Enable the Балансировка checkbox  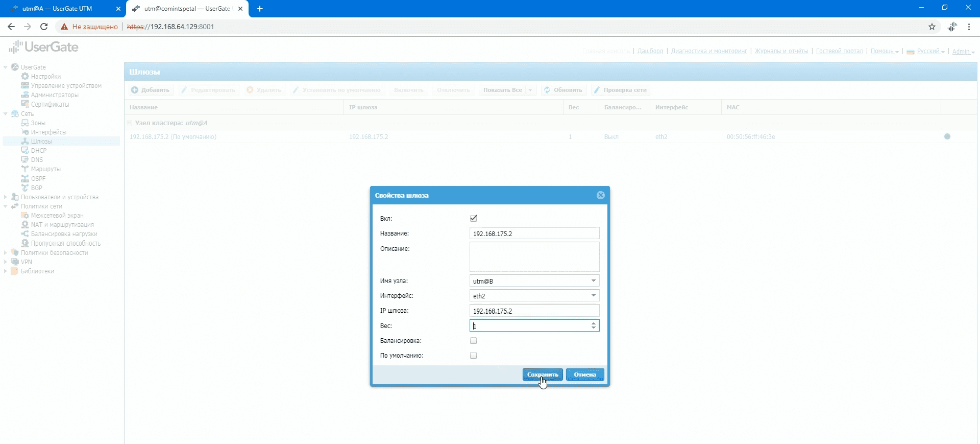[474, 341]
